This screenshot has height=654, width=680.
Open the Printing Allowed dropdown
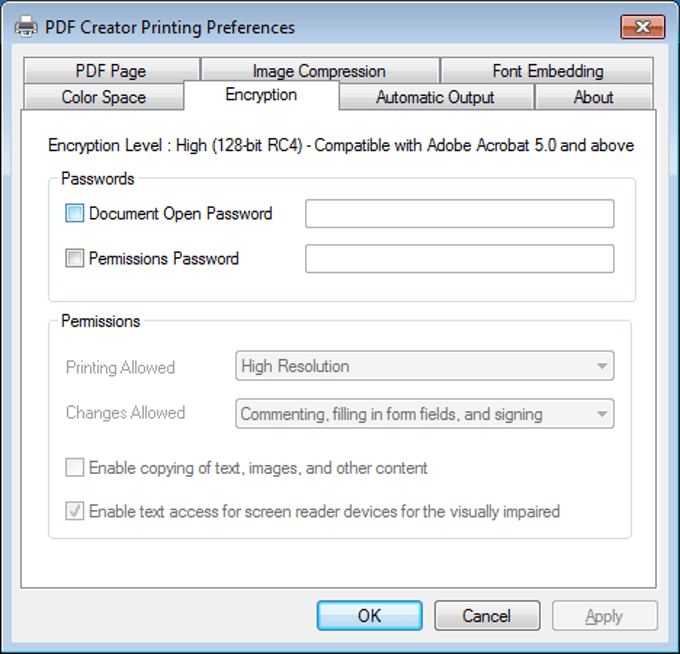(425, 366)
